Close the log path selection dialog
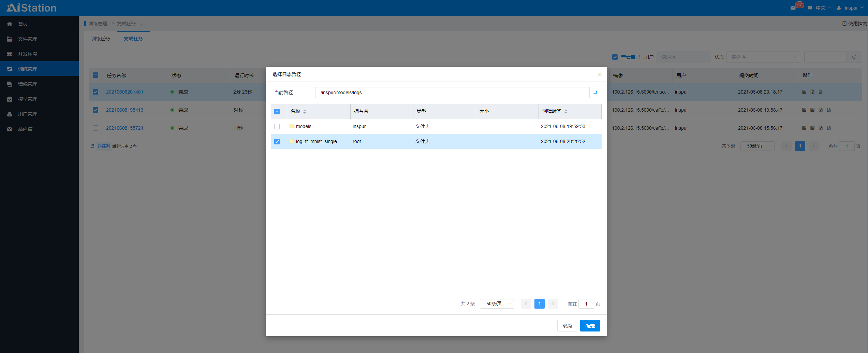 [600, 74]
